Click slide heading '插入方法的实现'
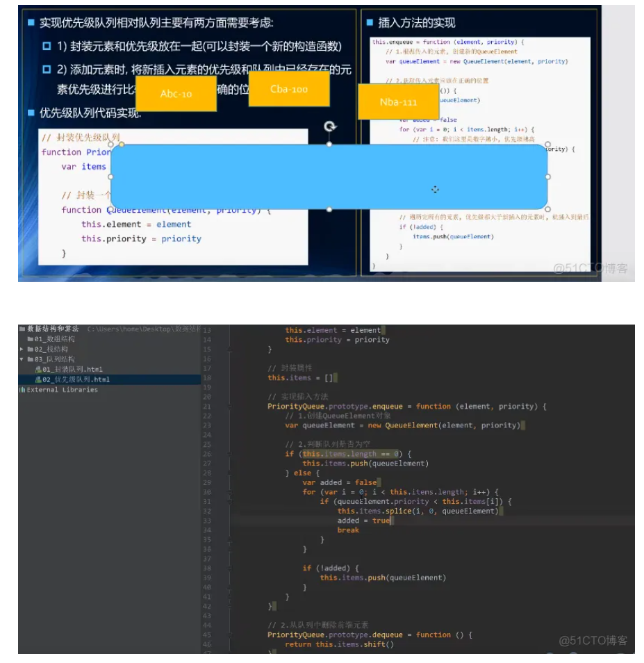This screenshot has height=663, width=644. 417,22
